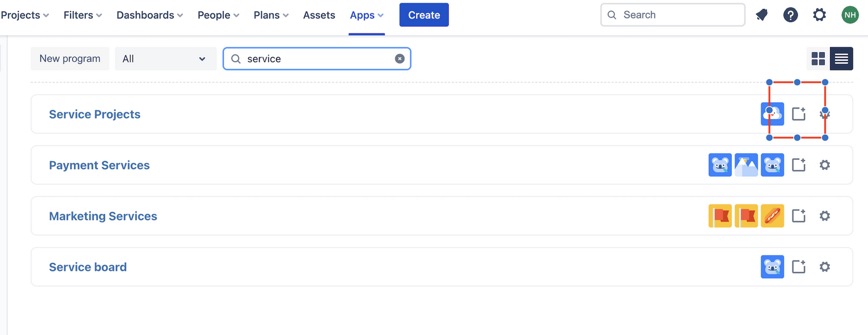Expand the Dashboards menu
This screenshot has height=335, width=868.
coord(149,15)
